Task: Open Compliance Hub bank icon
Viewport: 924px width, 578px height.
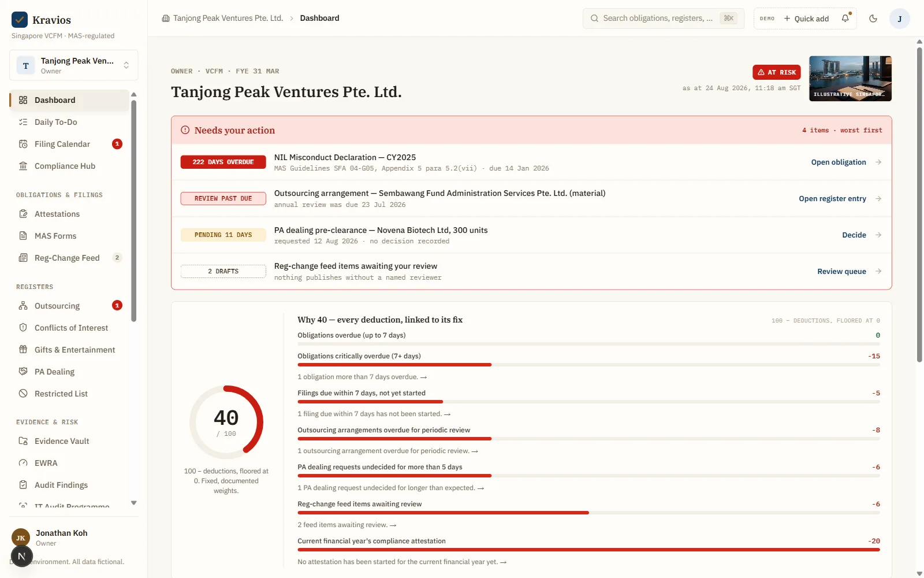Action: click(x=23, y=166)
